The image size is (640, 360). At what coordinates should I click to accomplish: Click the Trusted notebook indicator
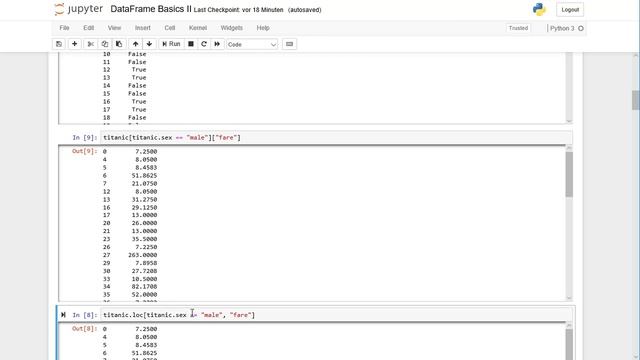point(518,28)
